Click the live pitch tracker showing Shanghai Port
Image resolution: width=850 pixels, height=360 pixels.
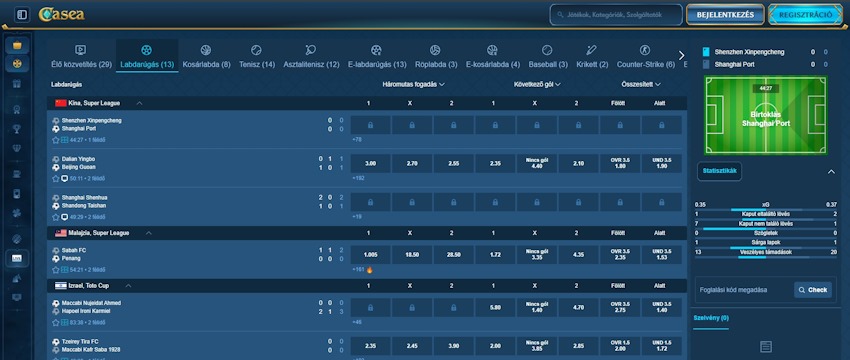click(765, 115)
